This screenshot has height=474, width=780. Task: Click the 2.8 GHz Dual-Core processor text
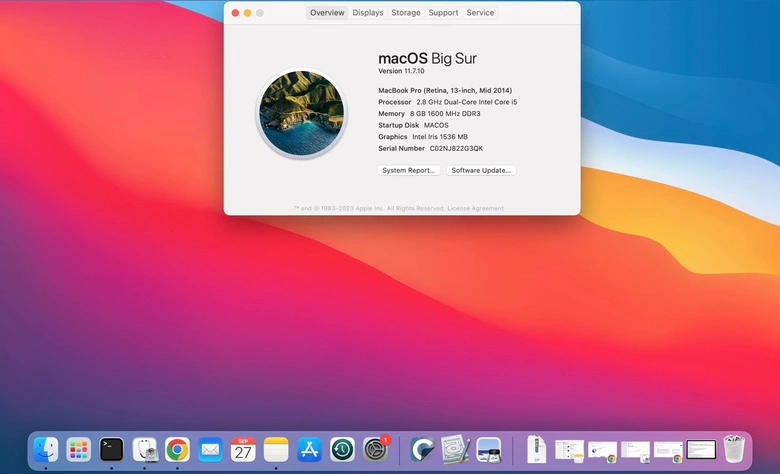467,102
